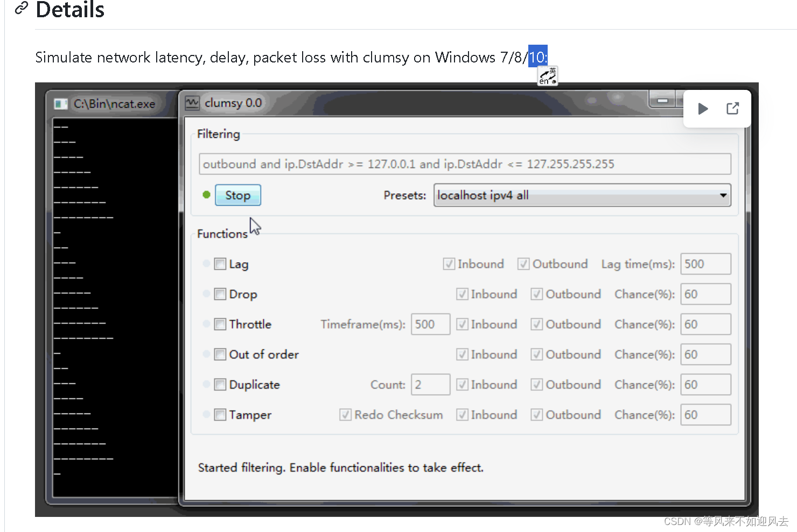Toggle the Throttle row Outbound checkbox

click(537, 324)
